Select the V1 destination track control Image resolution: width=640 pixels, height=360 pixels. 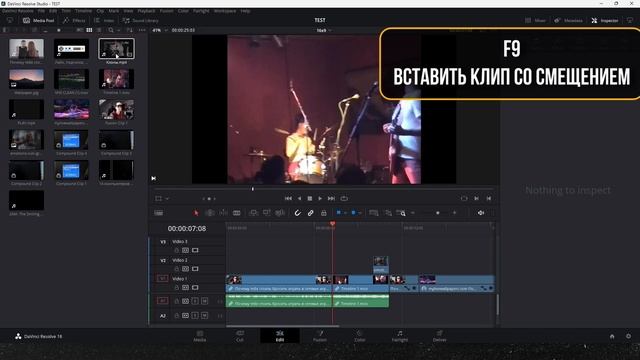pos(162,278)
